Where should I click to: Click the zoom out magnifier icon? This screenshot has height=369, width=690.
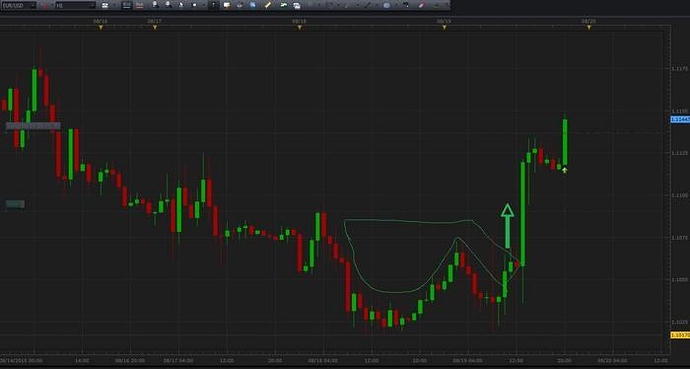(x=169, y=5)
